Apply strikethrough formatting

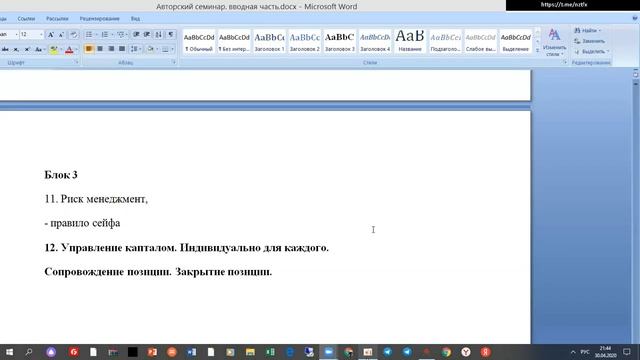[x=5, y=49]
